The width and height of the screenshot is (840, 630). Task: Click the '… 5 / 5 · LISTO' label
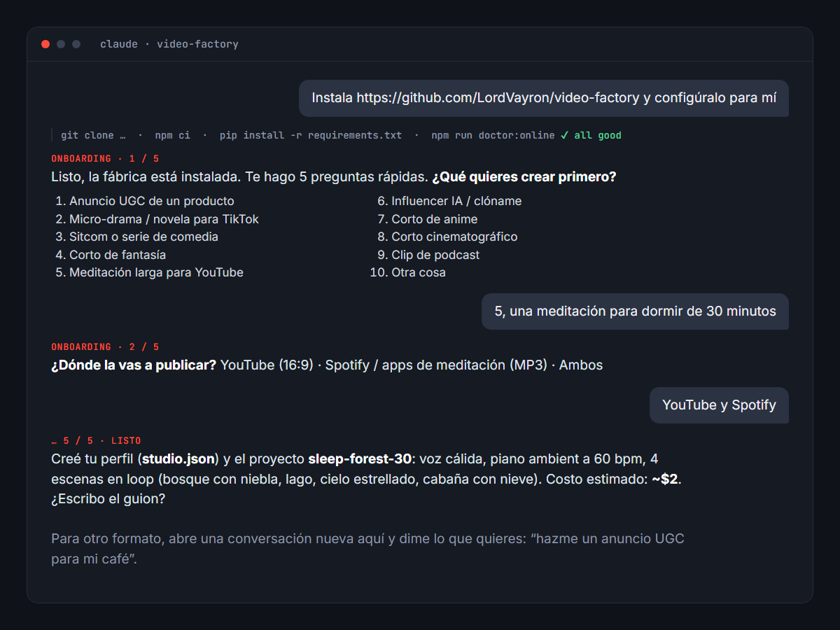tap(96, 441)
